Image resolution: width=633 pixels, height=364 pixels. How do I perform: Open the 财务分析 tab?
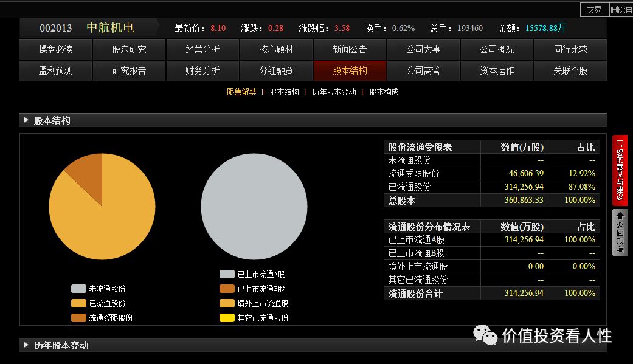pyautogui.click(x=202, y=70)
